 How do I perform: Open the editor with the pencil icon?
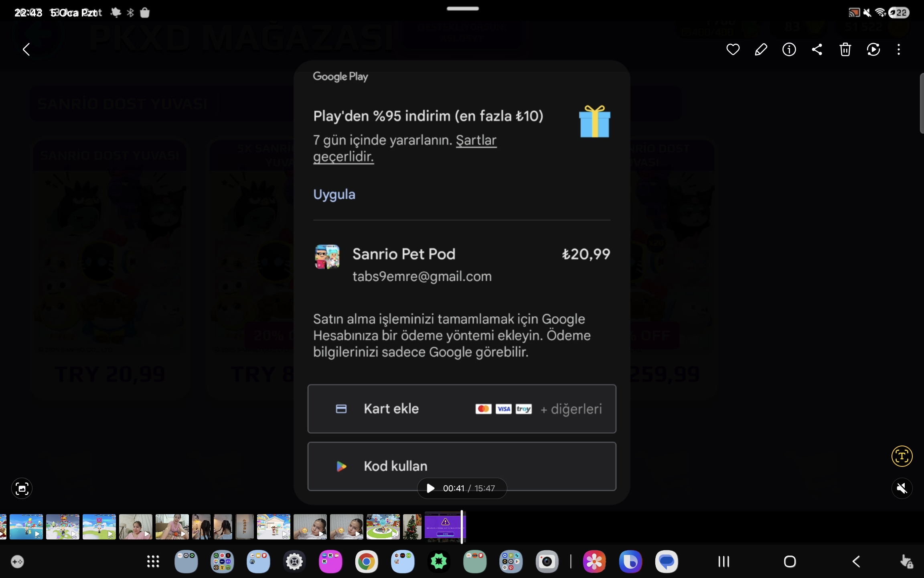[x=761, y=50]
